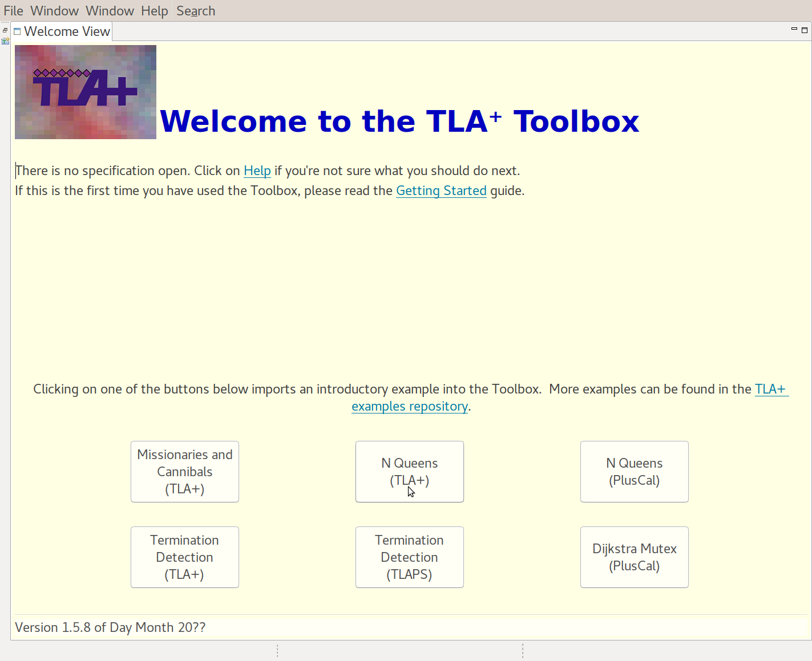Maximize the Welcome View panel
Viewport: 812px width, 661px height.
[x=804, y=30]
